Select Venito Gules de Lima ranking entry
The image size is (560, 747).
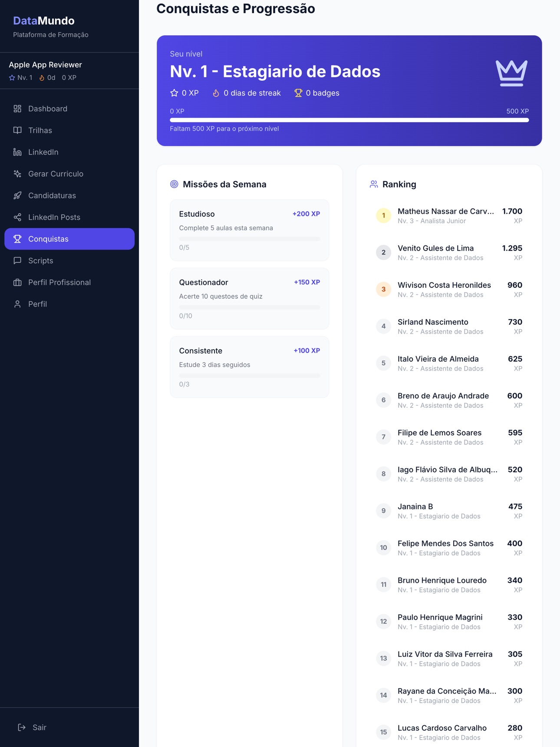click(449, 252)
